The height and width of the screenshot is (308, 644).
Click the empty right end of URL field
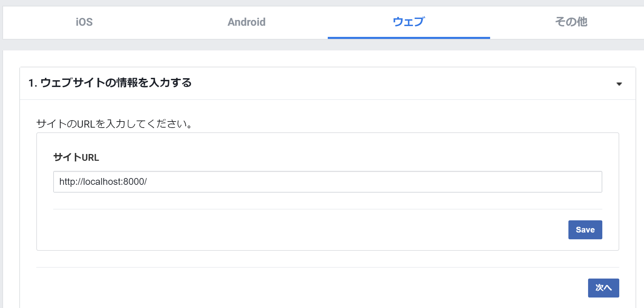pos(542,182)
